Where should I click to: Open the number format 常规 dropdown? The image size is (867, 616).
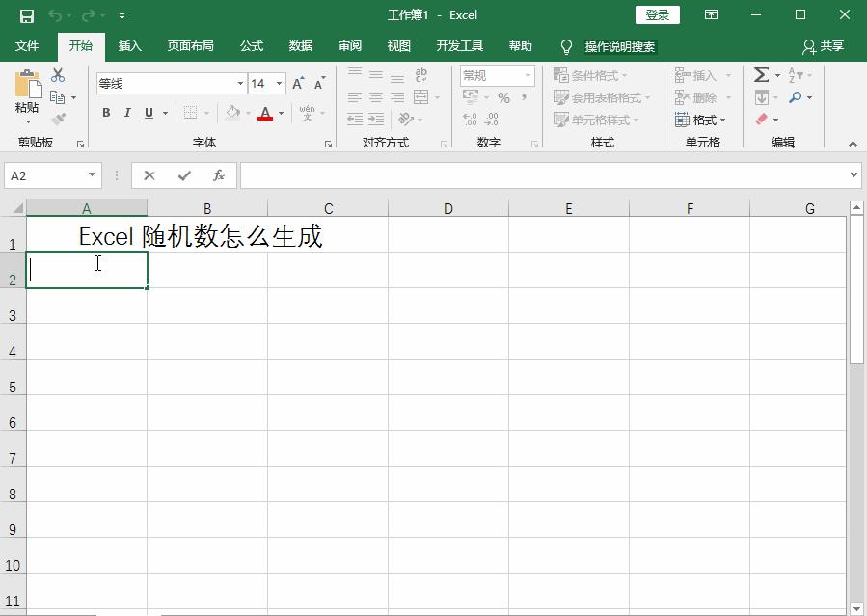(x=528, y=76)
